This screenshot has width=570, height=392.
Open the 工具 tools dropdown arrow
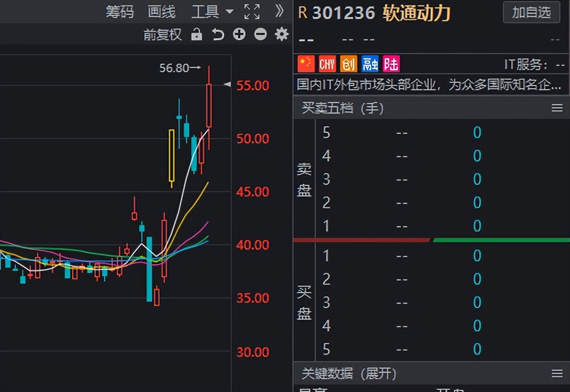click(x=230, y=12)
